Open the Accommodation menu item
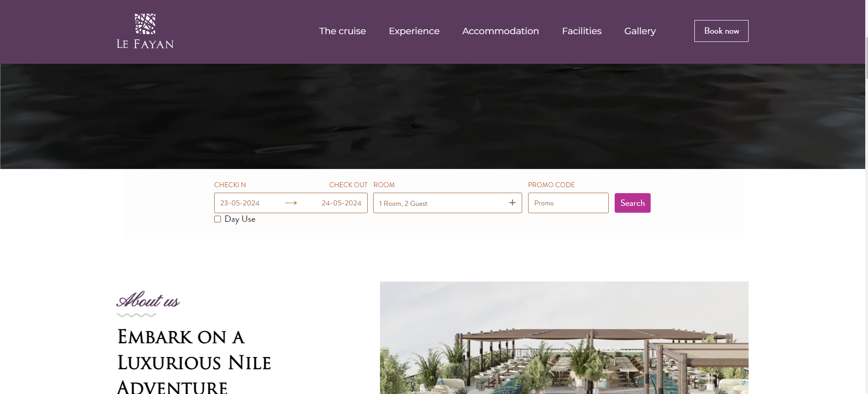The width and height of the screenshot is (868, 394). tap(500, 31)
